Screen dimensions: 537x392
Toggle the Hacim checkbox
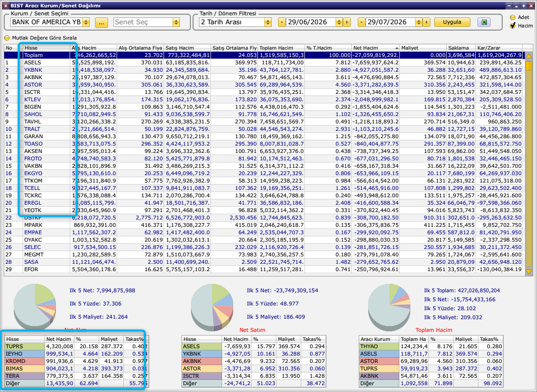tap(513, 26)
